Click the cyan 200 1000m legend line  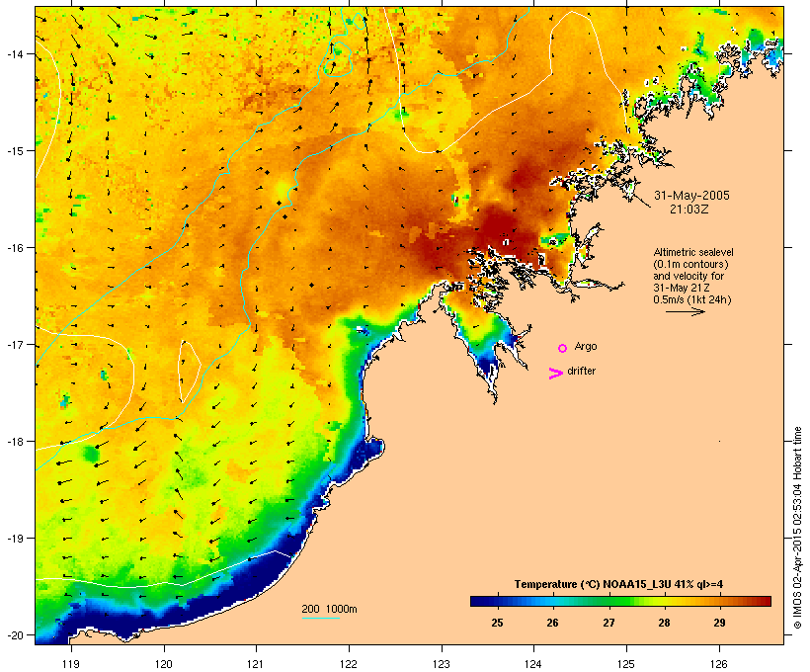321,618
